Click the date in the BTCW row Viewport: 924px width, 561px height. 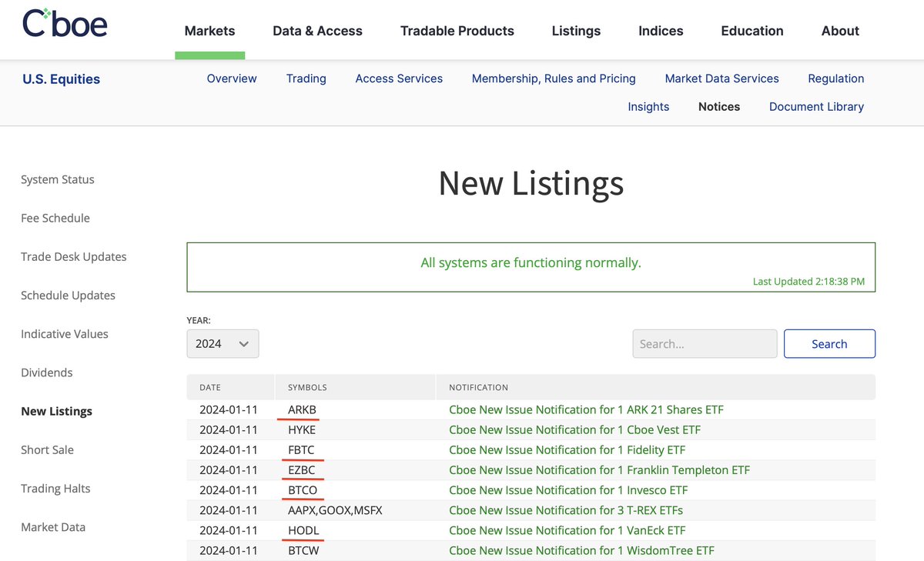pos(229,550)
